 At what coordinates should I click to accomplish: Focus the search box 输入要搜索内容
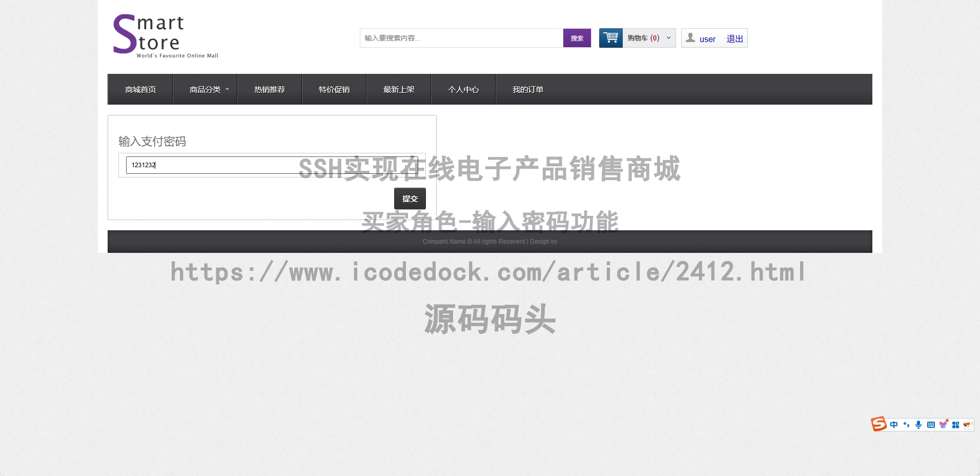(461, 38)
